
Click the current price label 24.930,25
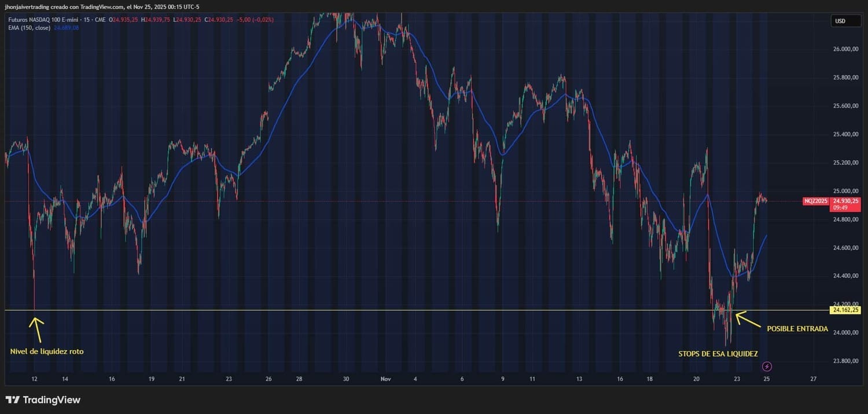846,201
